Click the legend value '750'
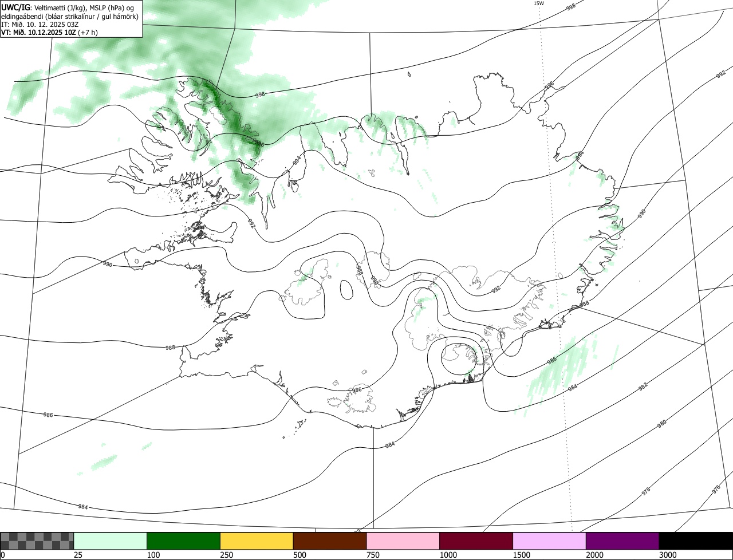The width and height of the screenshot is (733, 560). pyautogui.click(x=373, y=555)
